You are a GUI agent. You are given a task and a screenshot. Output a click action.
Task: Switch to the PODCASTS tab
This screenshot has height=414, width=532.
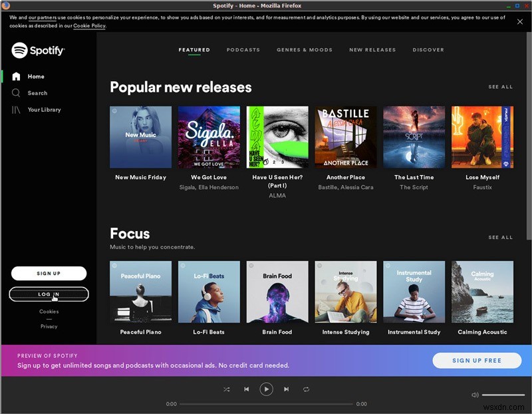[243, 49]
